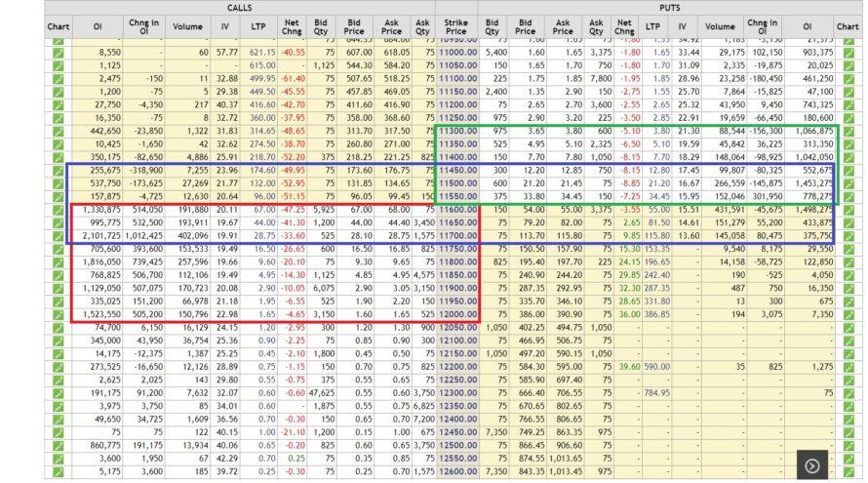Open Calls chart icon for strike 11900.00

point(59,289)
